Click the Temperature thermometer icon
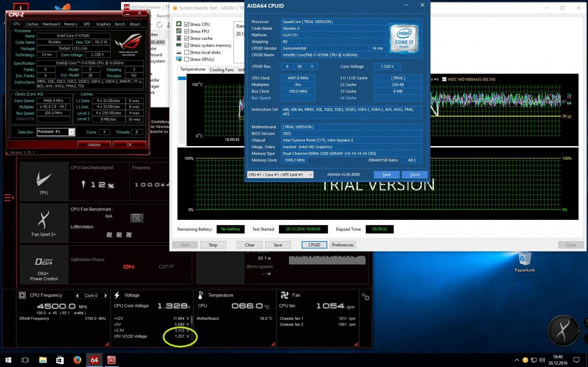 200,295
